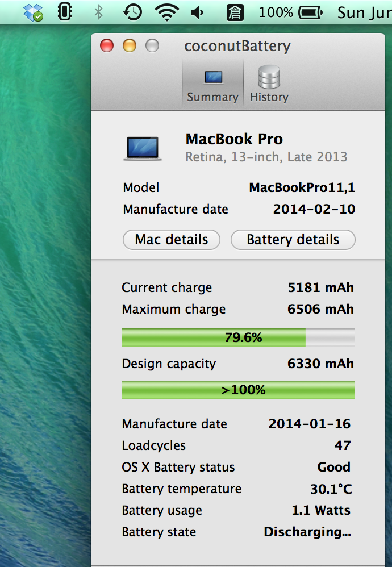This screenshot has width=392, height=567.
Task: Open Battery details
Action: 293,240
